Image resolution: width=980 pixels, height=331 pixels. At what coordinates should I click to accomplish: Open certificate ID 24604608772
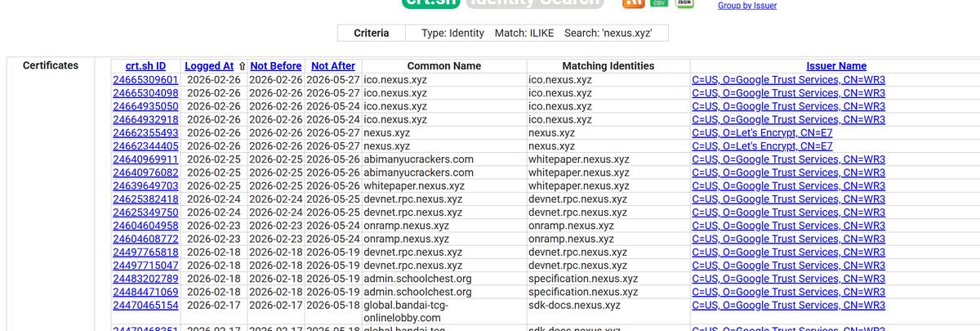(145, 239)
